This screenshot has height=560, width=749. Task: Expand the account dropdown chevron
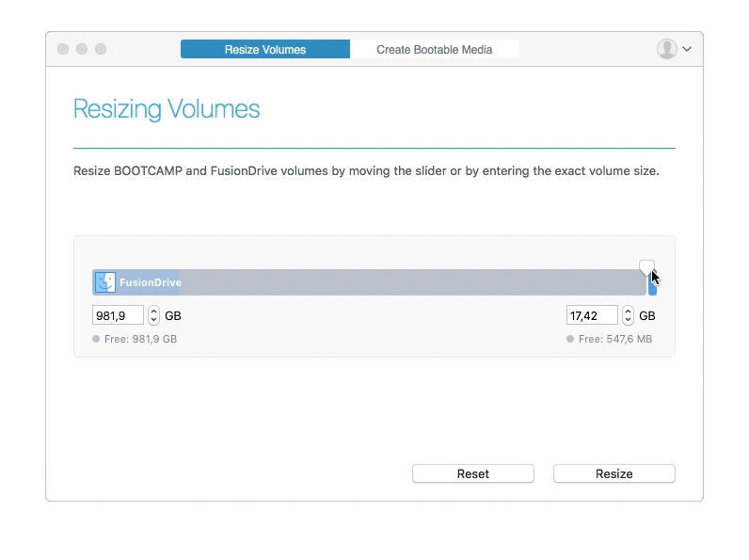(x=688, y=49)
